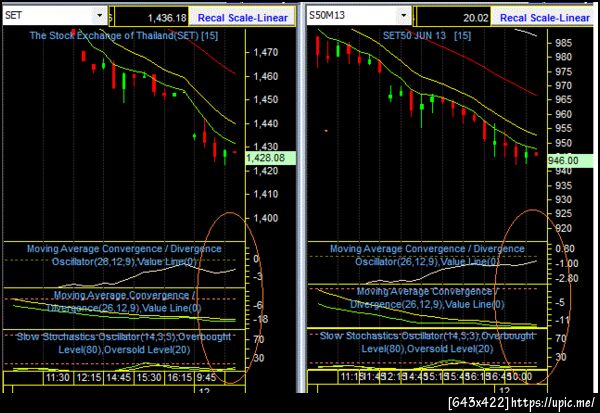
Task: Click the 1,460 price axis label
Action: tap(266, 77)
